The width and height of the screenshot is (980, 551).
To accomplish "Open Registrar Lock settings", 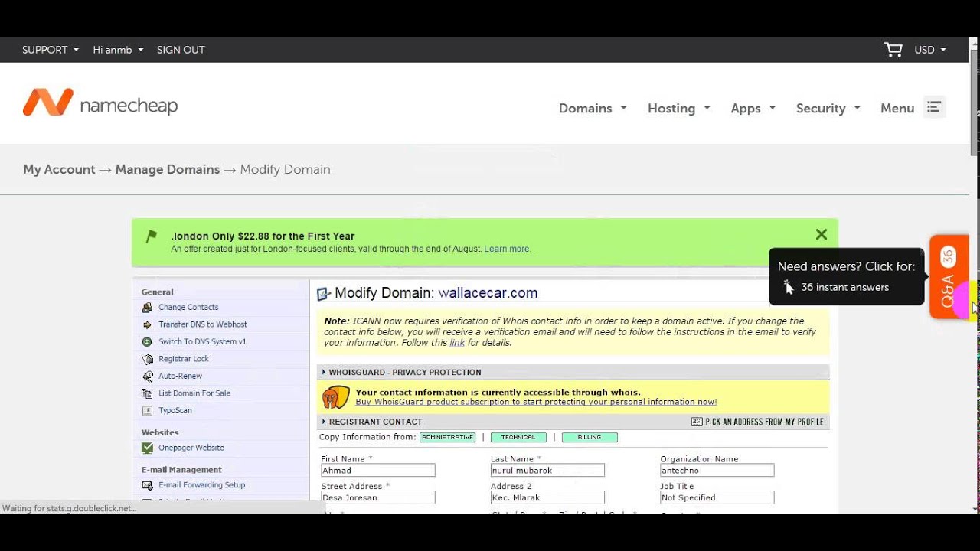I will pyautogui.click(x=184, y=359).
